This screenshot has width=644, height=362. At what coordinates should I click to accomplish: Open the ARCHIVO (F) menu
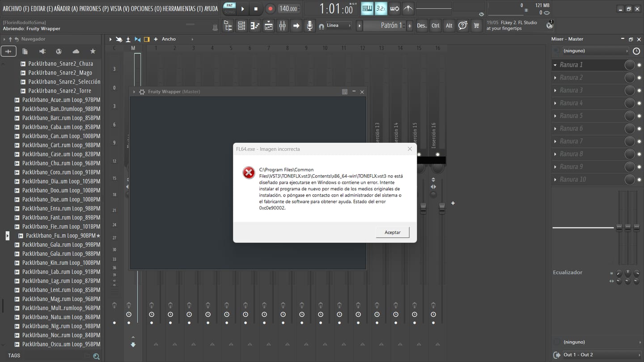[16, 8]
